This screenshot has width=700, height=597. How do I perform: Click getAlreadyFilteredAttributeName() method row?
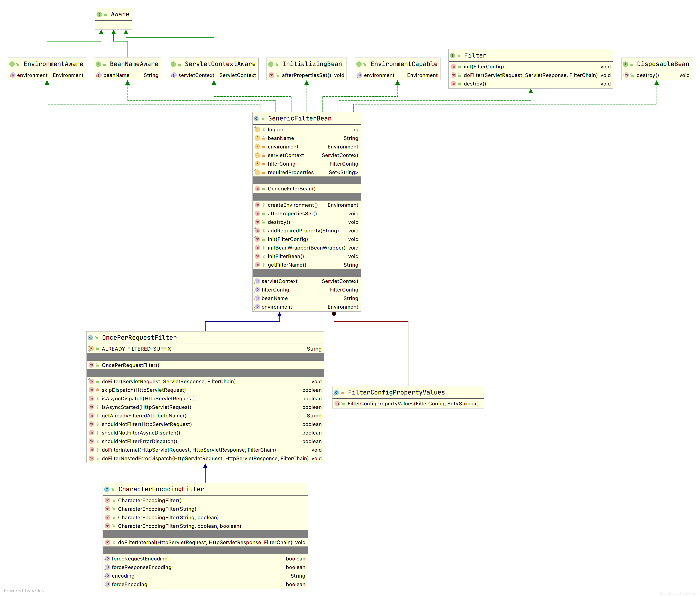(x=205, y=415)
